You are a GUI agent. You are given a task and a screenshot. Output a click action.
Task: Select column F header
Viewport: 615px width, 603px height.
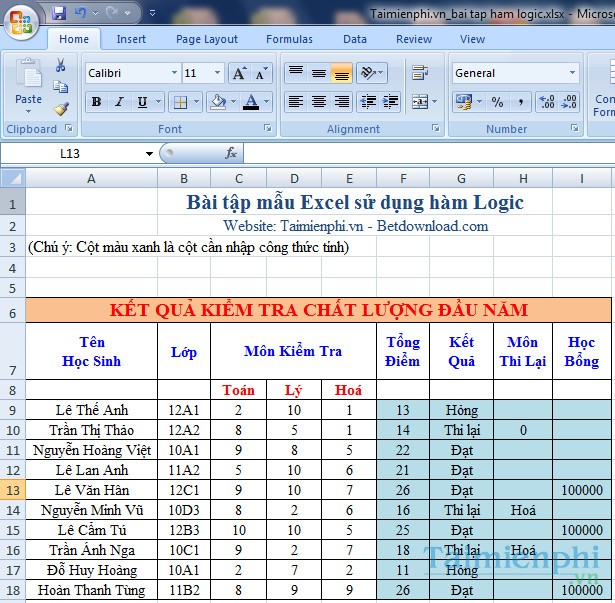click(403, 179)
